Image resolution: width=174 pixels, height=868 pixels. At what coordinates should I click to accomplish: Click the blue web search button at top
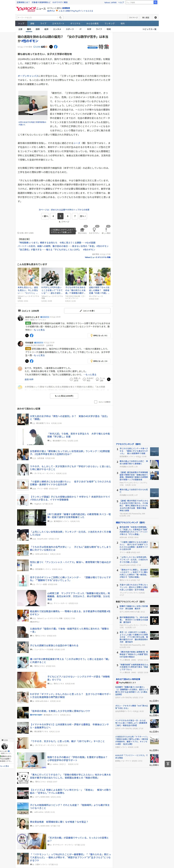coord(155,2)
